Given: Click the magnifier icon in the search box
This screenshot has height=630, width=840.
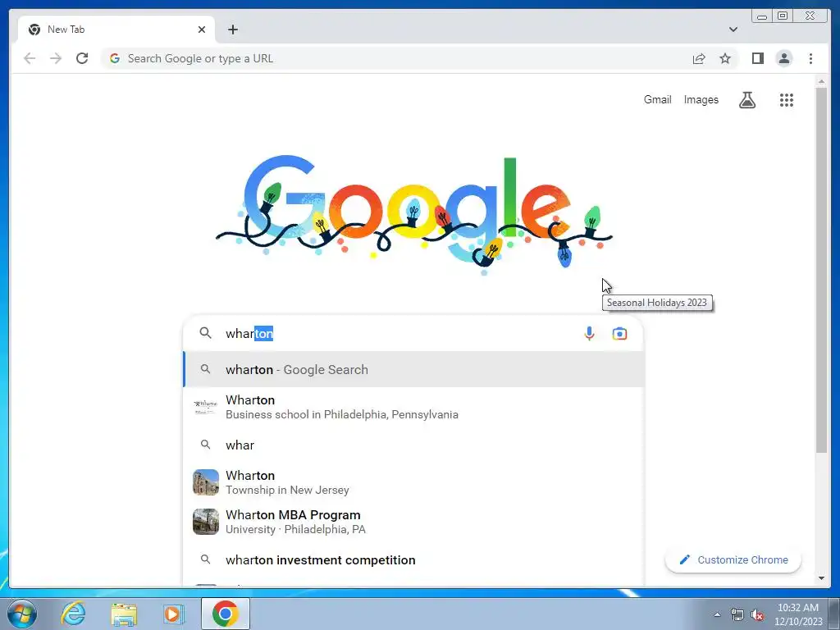Looking at the screenshot, I should [x=205, y=333].
